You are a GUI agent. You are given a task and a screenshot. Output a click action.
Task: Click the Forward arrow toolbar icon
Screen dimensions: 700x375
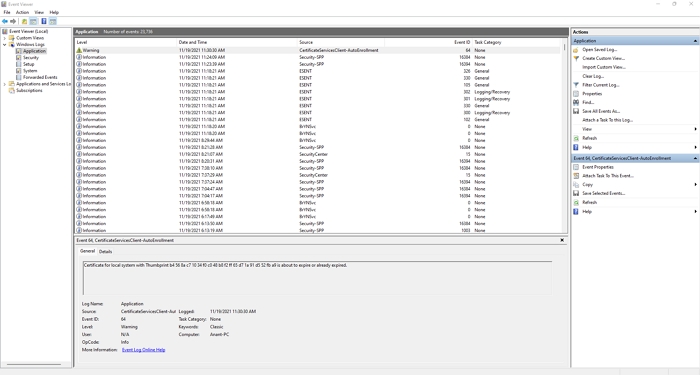coord(13,21)
